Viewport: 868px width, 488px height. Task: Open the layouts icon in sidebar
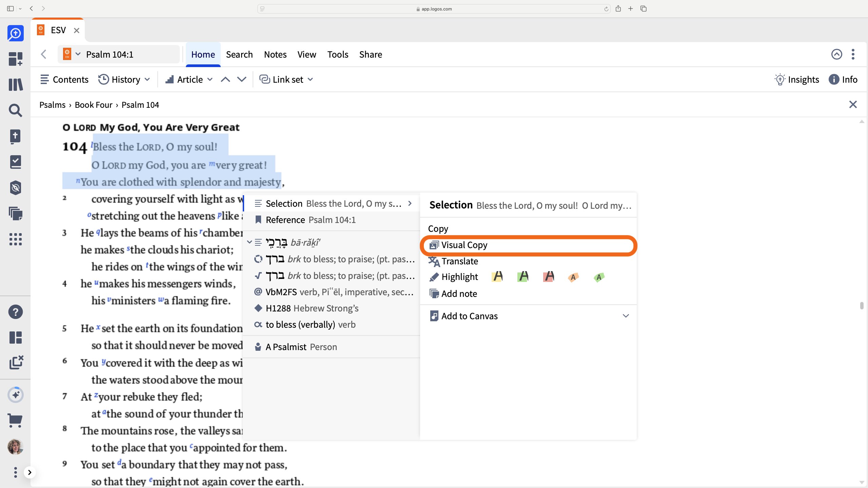(x=16, y=338)
